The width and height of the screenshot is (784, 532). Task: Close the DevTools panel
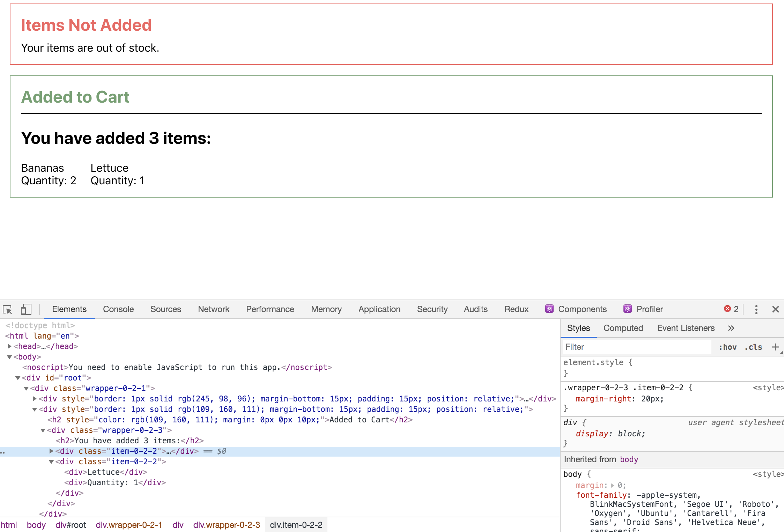point(775,309)
